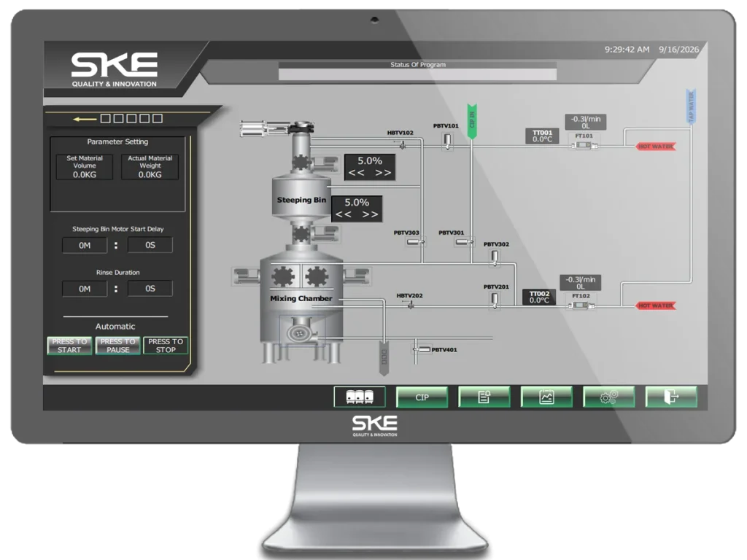This screenshot has width=747, height=560.
Task: Select valve HBTV102 on the diagram
Action: (x=403, y=145)
